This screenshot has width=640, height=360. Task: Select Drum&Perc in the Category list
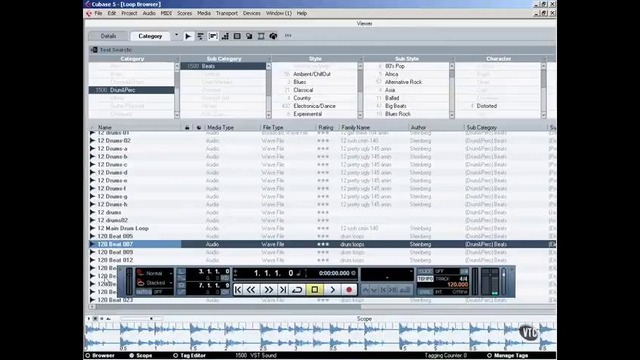click(x=131, y=90)
